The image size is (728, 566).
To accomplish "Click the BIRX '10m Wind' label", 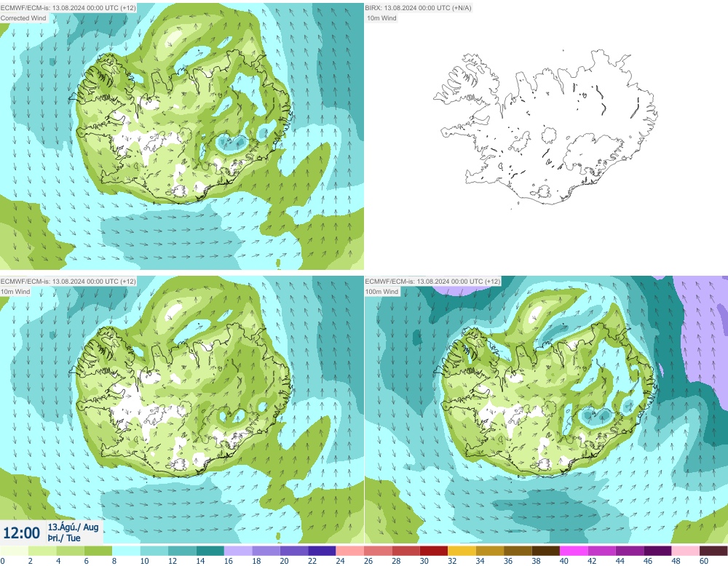I will 381,18.
